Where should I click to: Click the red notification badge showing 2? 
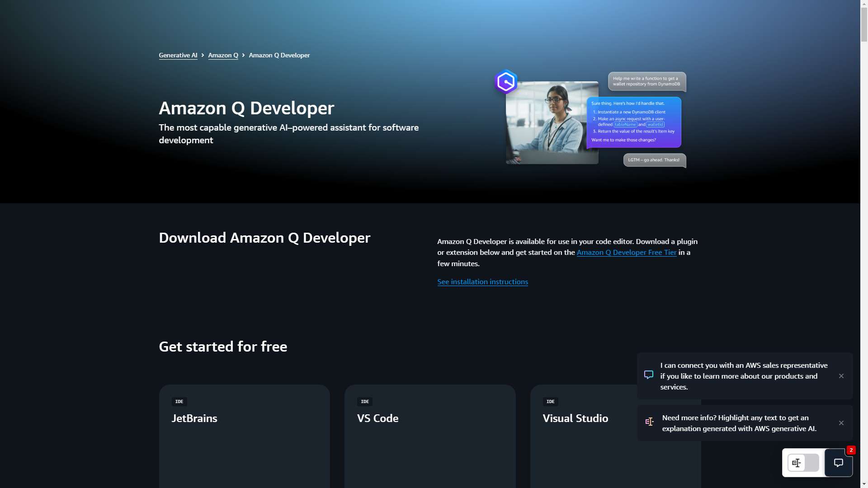tap(851, 450)
